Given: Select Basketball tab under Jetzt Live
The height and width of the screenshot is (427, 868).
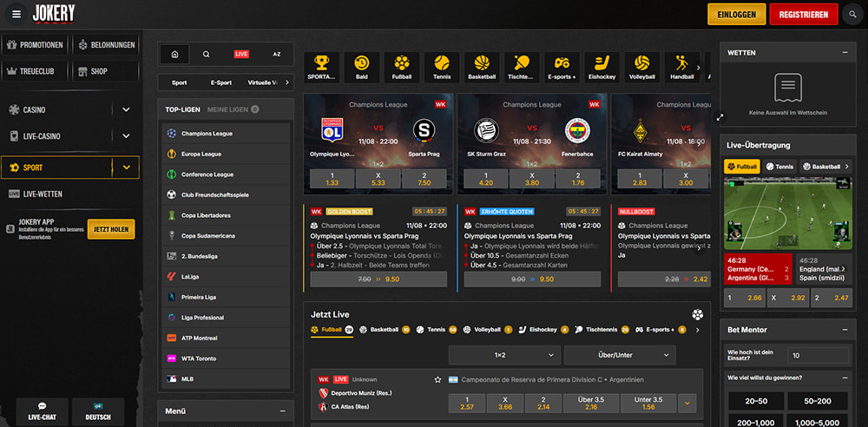Looking at the screenshot, I should (385, 330).
